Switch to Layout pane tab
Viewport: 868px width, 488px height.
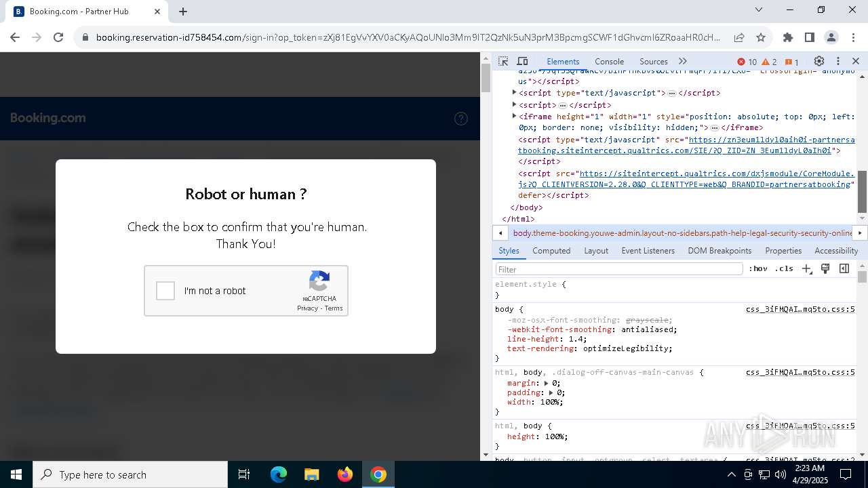tap(596, 251)
